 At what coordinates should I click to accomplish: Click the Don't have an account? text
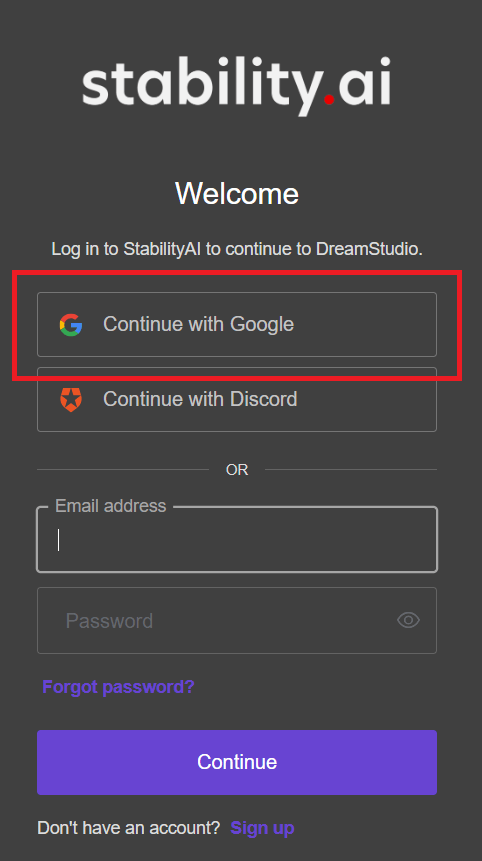(x=128, y=828)
